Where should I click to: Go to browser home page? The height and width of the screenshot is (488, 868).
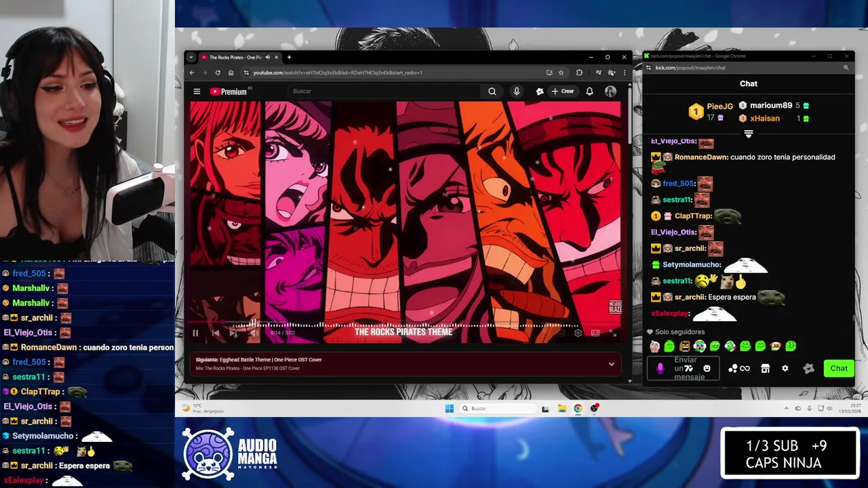coord(231,73)
